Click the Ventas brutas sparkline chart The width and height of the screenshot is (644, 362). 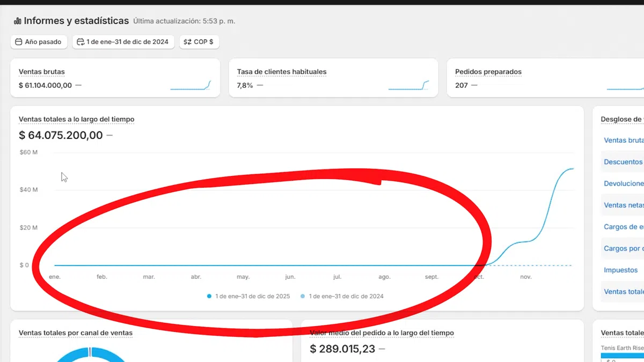coord(191,85)
